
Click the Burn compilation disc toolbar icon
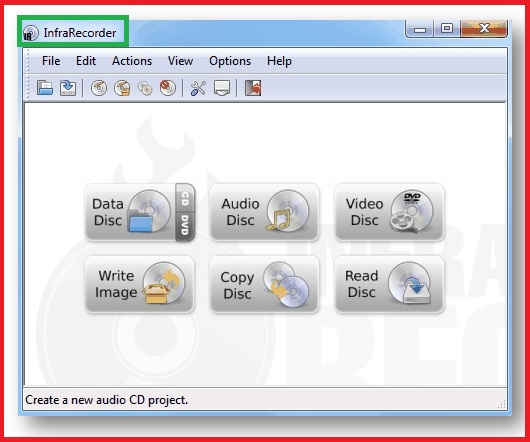(x=99, y=88)
